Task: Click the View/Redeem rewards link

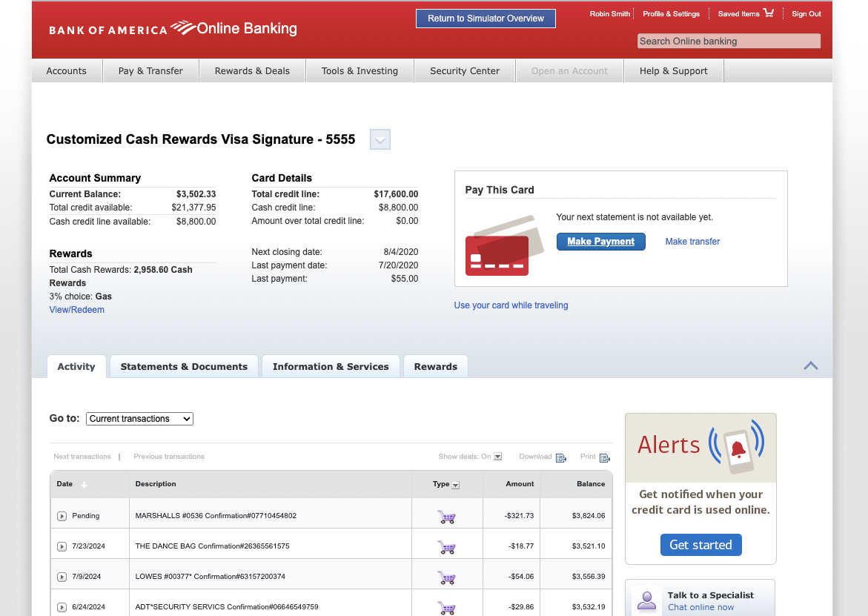Action: point(77,309)
